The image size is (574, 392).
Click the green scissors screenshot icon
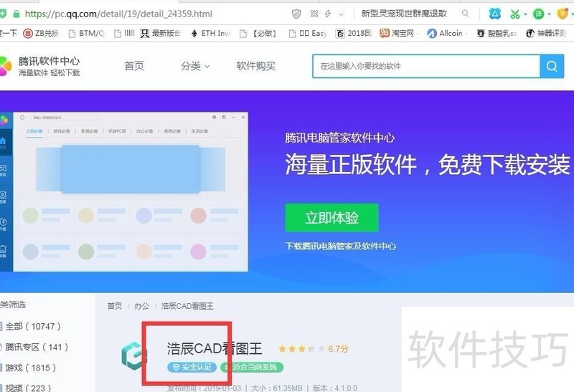pos(515,14)
